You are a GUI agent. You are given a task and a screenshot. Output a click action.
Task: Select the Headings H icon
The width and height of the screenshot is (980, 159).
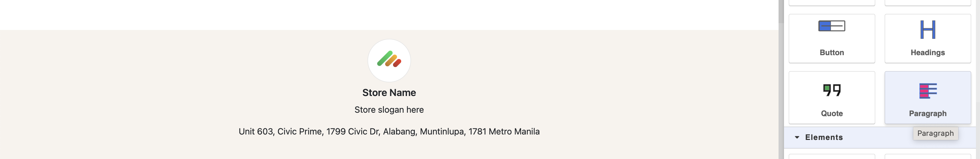928,29
